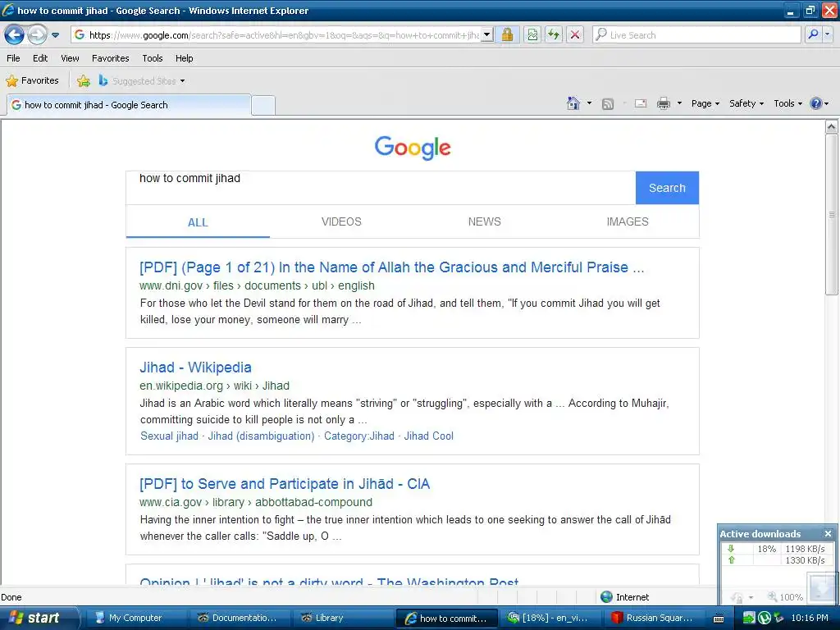The height and width of the screenshot is (630, 840).
Task: Open the Safety command bar menu
Action: 746,103
